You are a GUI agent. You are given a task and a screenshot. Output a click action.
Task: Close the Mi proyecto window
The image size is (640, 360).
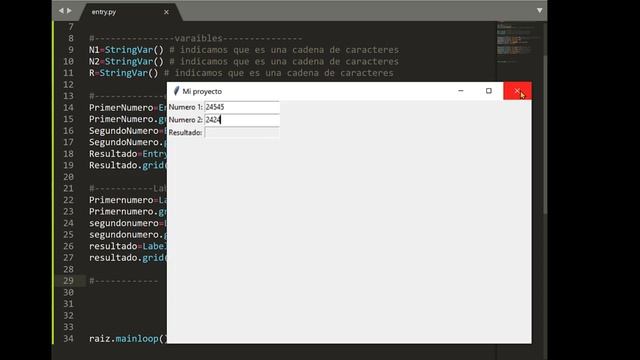click(517, 91)
